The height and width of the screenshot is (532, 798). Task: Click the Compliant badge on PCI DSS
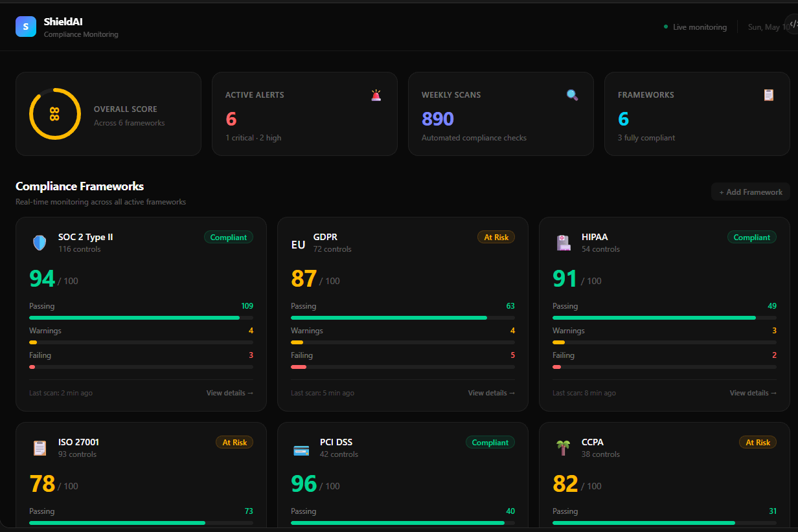tap(490, 443)
